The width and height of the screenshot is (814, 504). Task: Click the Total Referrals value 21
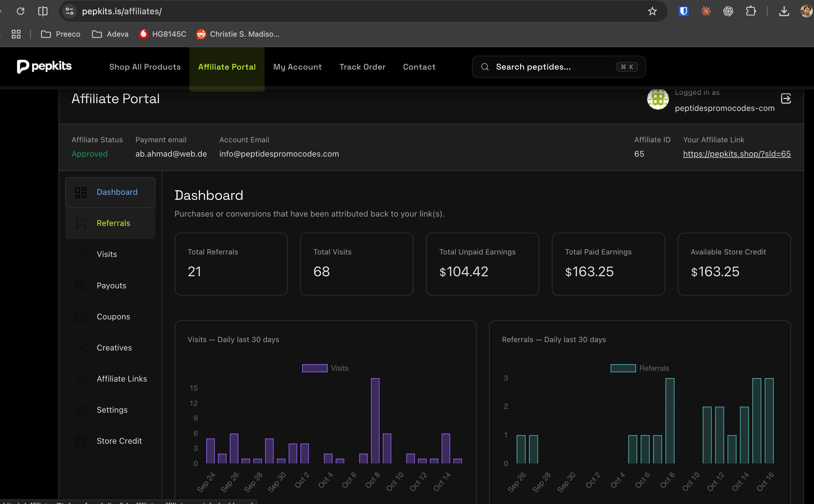[194, 272]
